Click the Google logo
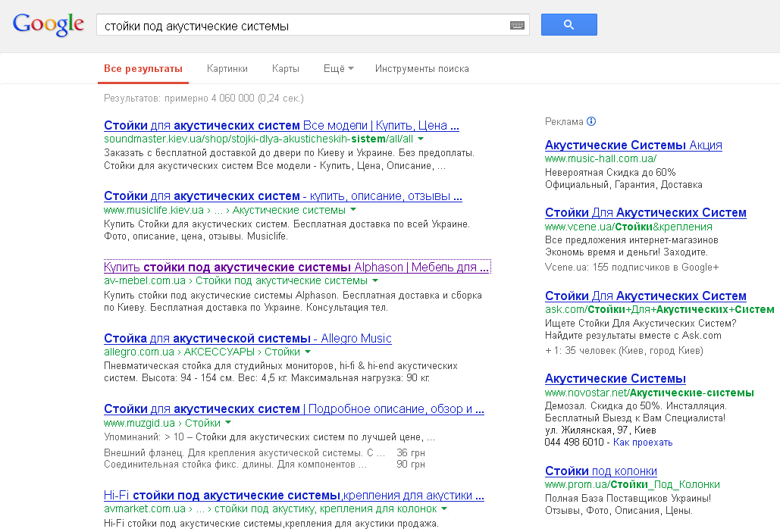This screenshot has width=780, height=532. 49,24
